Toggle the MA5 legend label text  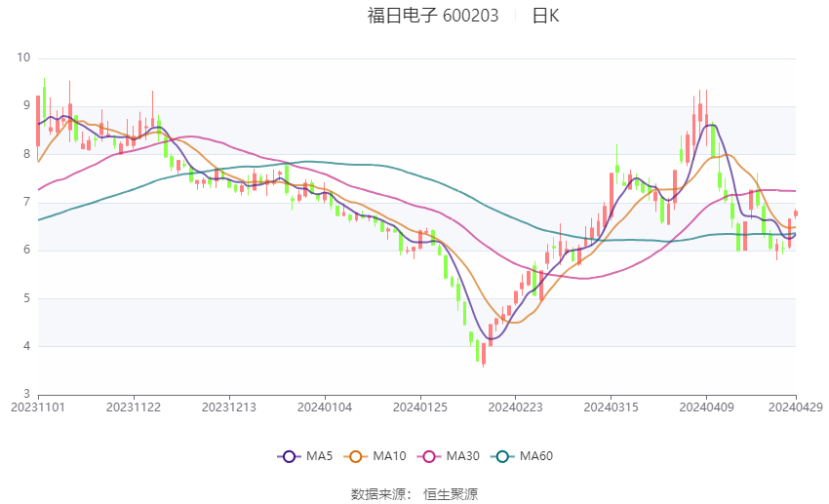319,456
